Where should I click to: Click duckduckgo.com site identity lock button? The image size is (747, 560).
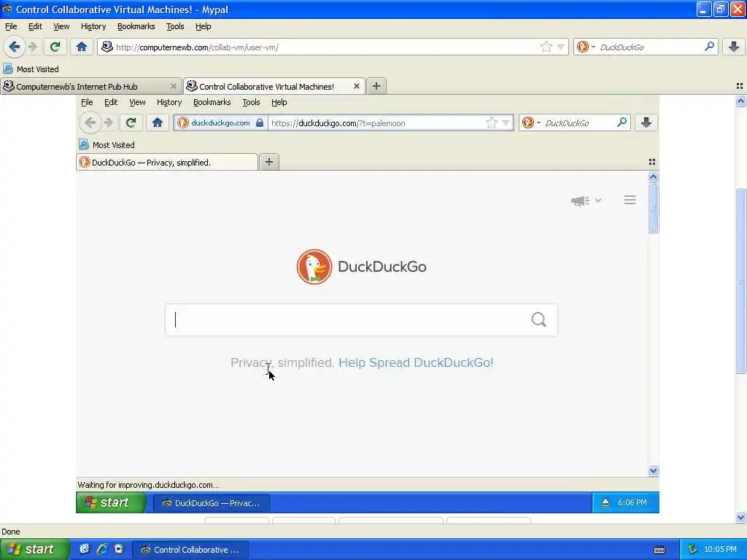pyautogui.click(x=220, y=122)
